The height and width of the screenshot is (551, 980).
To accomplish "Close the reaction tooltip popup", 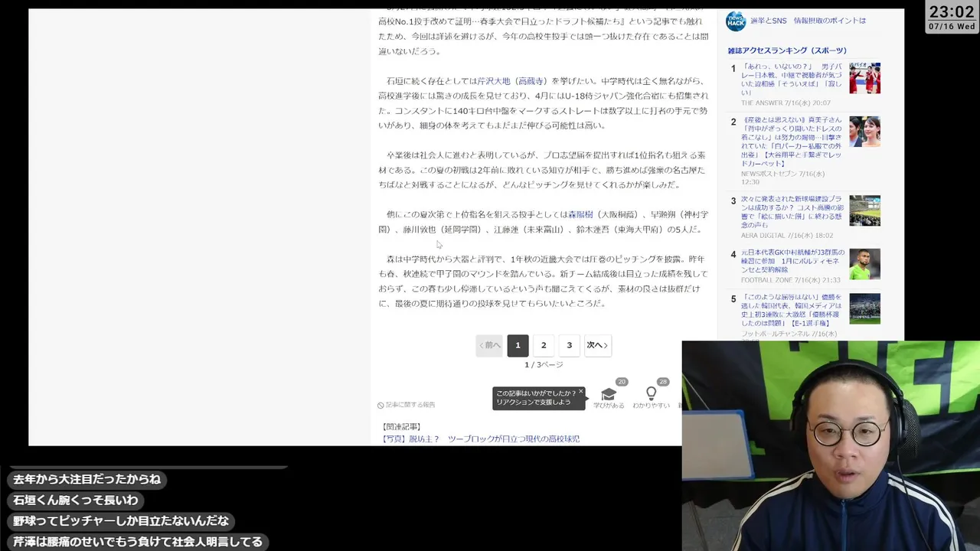I will (580, 392).
